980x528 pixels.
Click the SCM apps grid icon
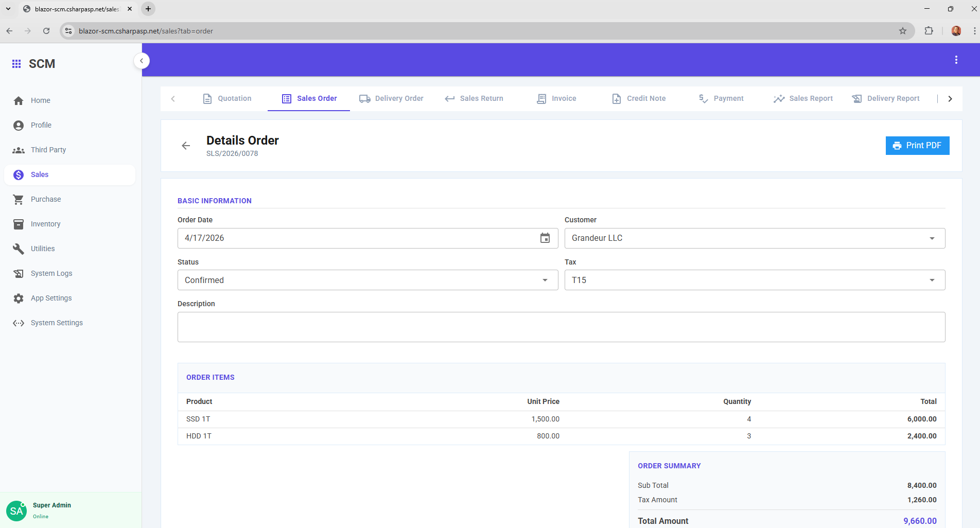click(16, 64)
